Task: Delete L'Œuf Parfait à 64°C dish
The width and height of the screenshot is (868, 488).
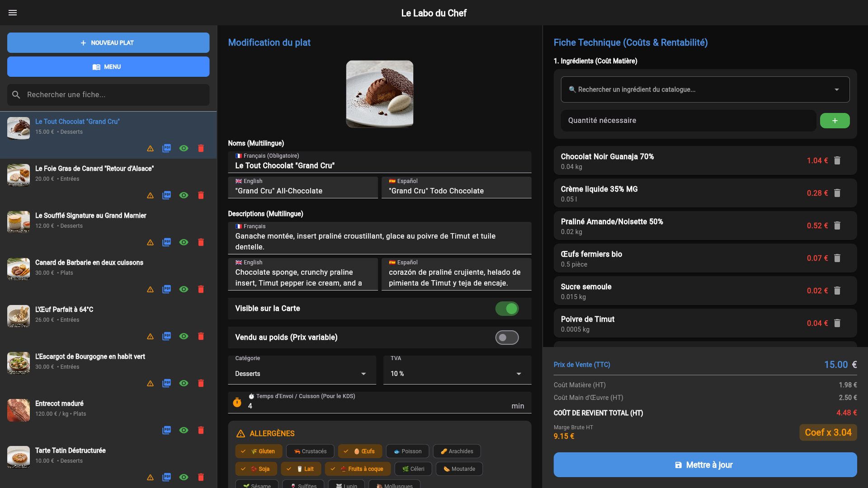Action: (x=201, y=336)
